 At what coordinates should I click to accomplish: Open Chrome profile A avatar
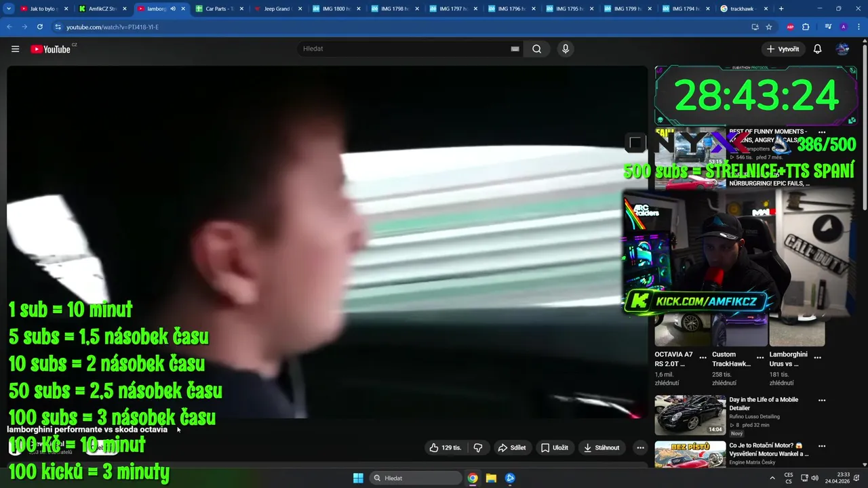pyautogui.click(x=843, y=27)
